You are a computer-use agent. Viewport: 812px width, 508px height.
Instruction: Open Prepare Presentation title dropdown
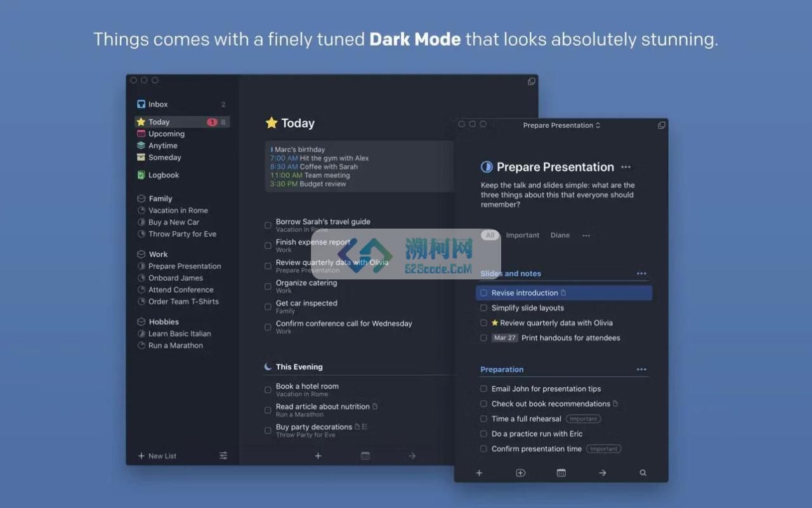[561, 125]
